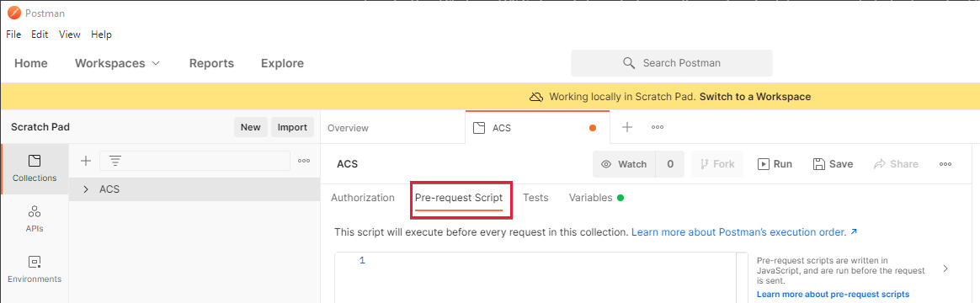Select the Collections sidebar icon

[x=35, y=168]
